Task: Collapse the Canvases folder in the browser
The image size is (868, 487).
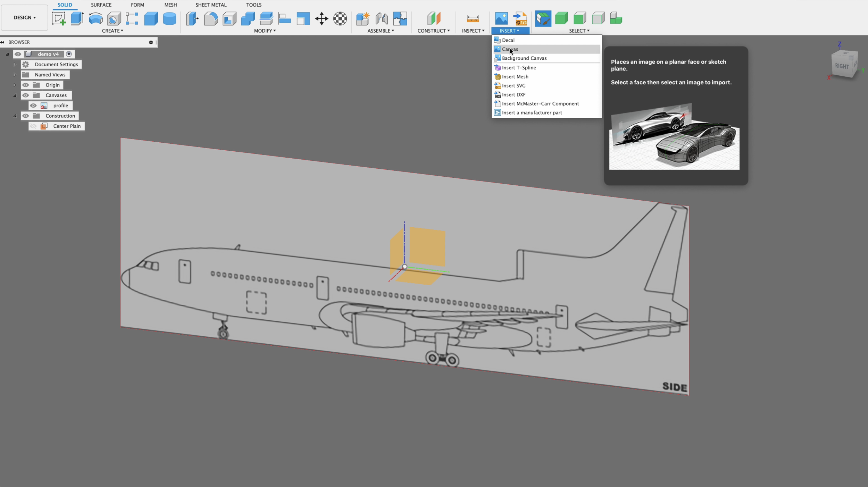Action: point(15,95)
